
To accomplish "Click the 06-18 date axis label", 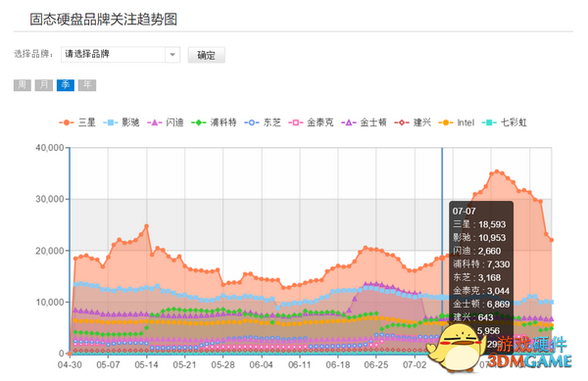I will (338, 365).
